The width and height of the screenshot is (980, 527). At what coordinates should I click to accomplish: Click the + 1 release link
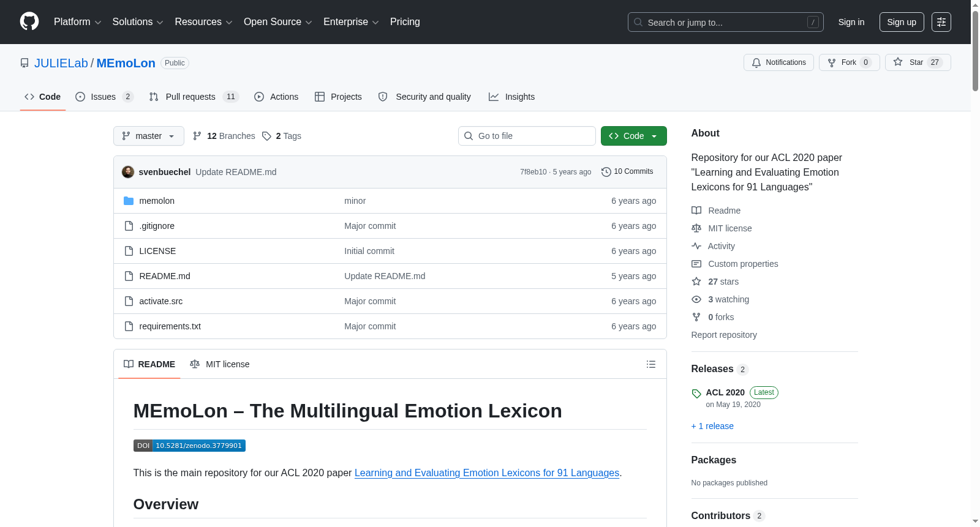[712, 426]
